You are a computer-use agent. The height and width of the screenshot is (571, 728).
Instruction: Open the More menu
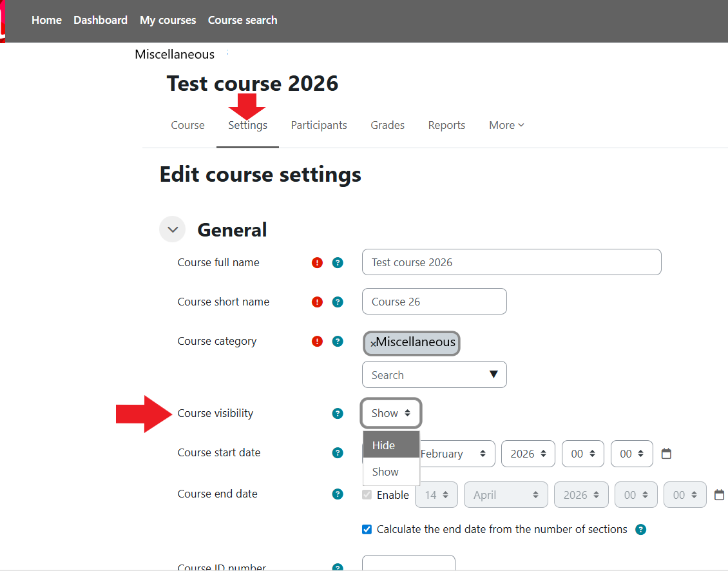coord(506,125)
